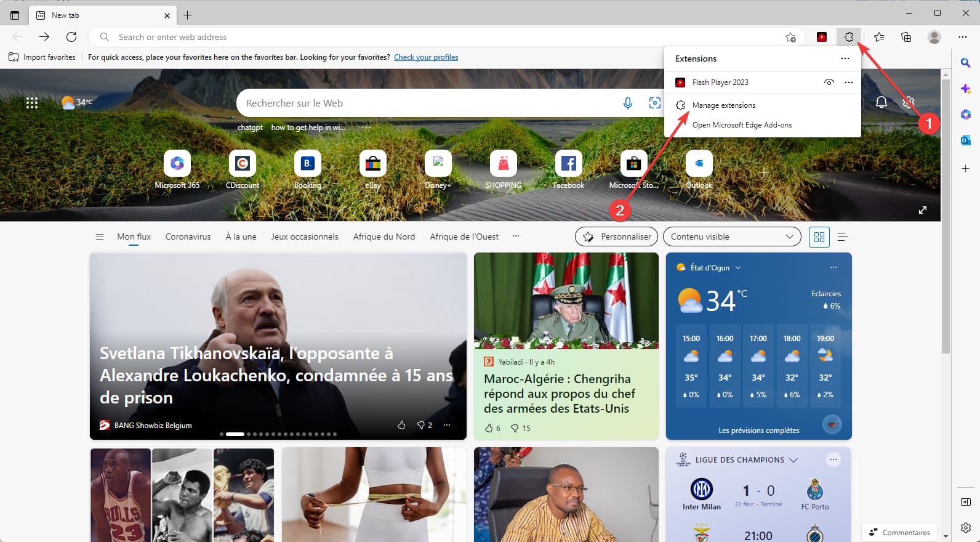Switch to Jeux occasionnels feed tab
This screenshot has height=542, width=980.
[x=305, y=237]
